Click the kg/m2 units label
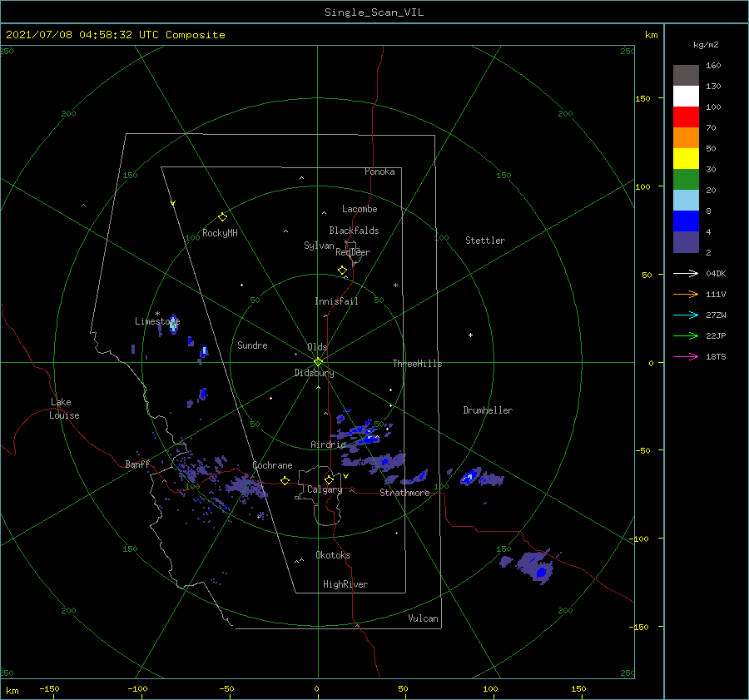The image size is (749, 700). pyautogui.click(x=706, y=45)
